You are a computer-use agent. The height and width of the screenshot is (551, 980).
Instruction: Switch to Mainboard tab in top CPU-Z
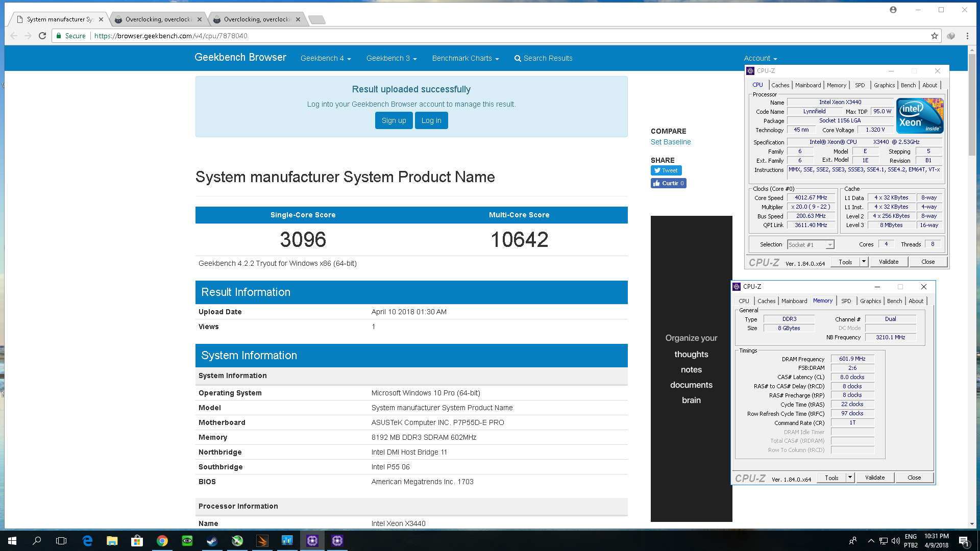(x=808, y=85)
